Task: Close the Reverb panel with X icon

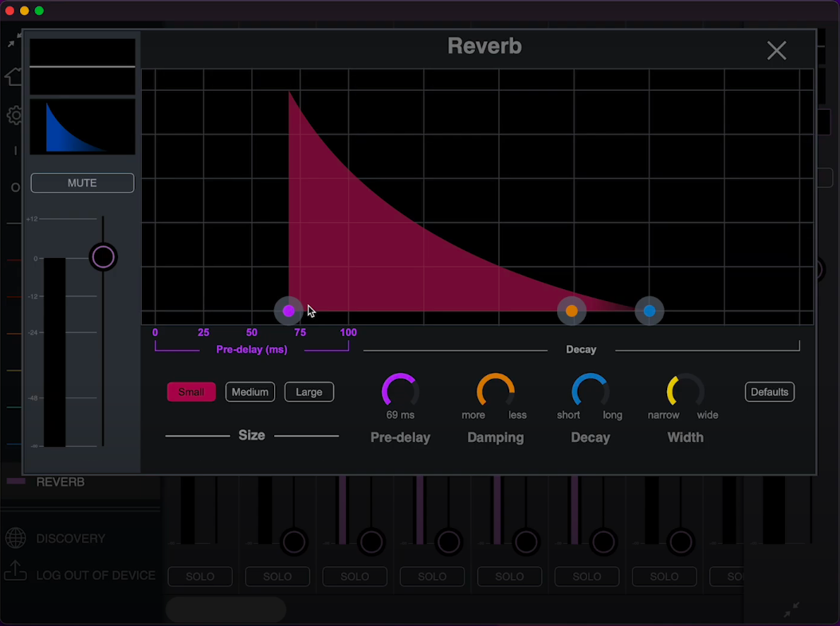Action: [776, 51]
